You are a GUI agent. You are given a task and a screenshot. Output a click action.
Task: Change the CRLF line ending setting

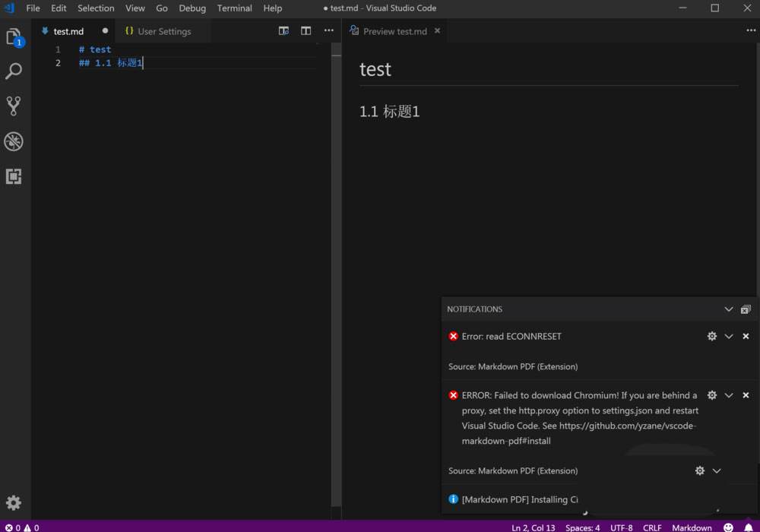[652, 527]
